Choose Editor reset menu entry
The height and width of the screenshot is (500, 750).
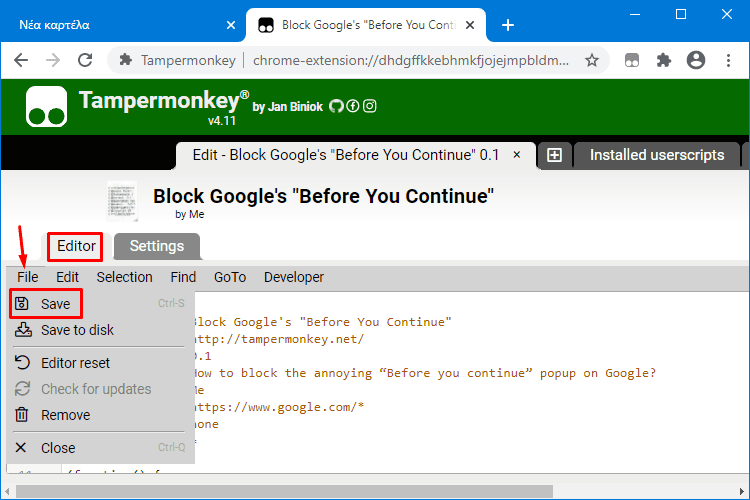point(100,363)
